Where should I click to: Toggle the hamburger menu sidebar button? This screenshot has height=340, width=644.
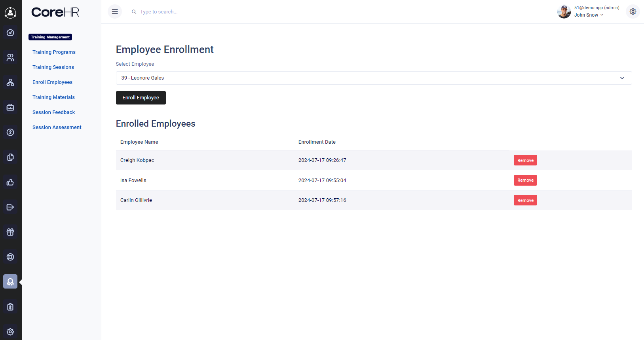[115, 11]
